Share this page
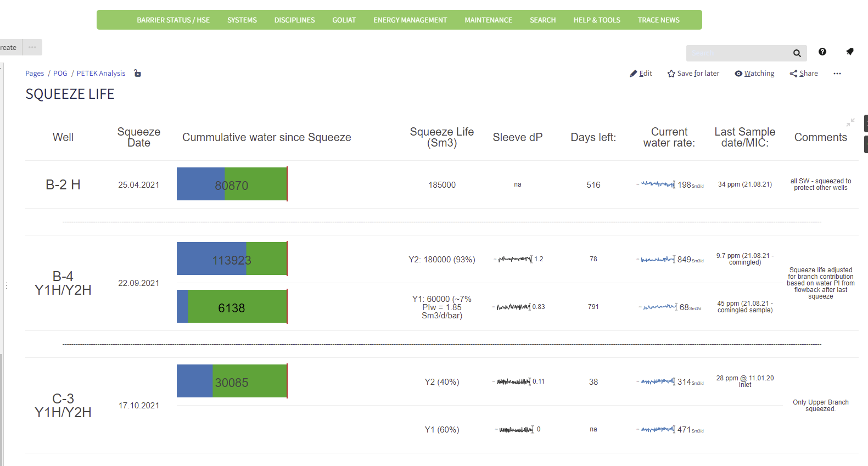 [x=804, y=74]
